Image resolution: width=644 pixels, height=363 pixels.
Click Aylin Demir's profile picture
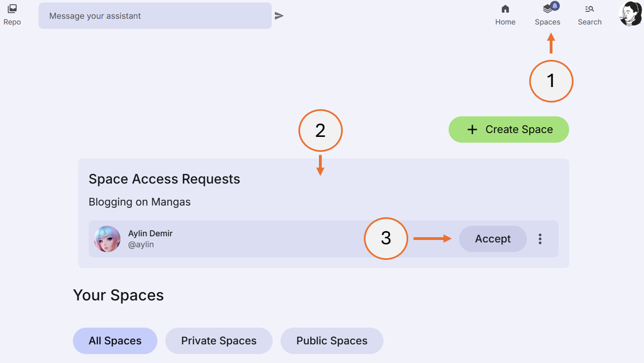click(x=107, y=239)
